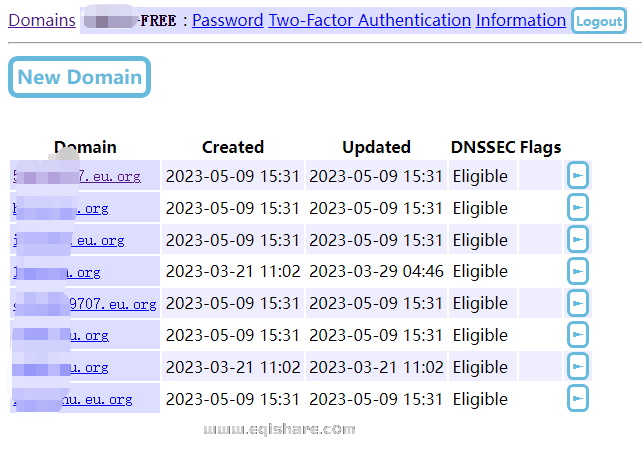The image size is (642, 451).
Task: Go to the Password page
Action: pyautogui.click(x=227, y=20)
